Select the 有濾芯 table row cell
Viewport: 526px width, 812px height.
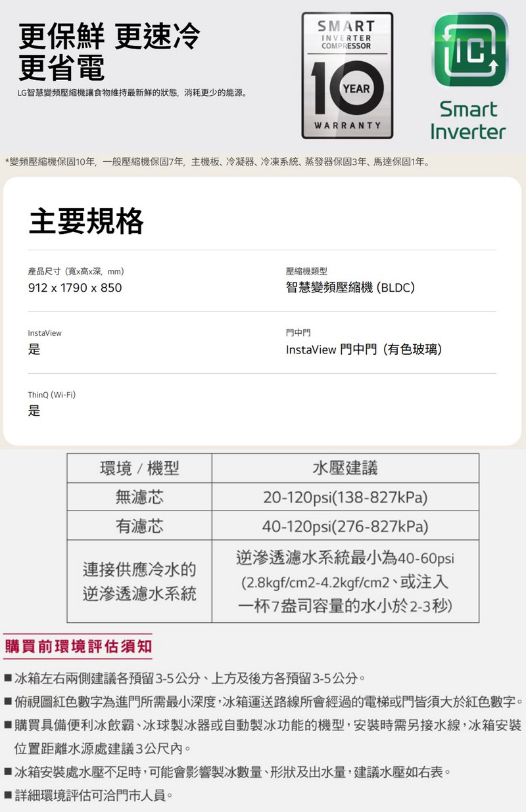[x=139, y=527]
